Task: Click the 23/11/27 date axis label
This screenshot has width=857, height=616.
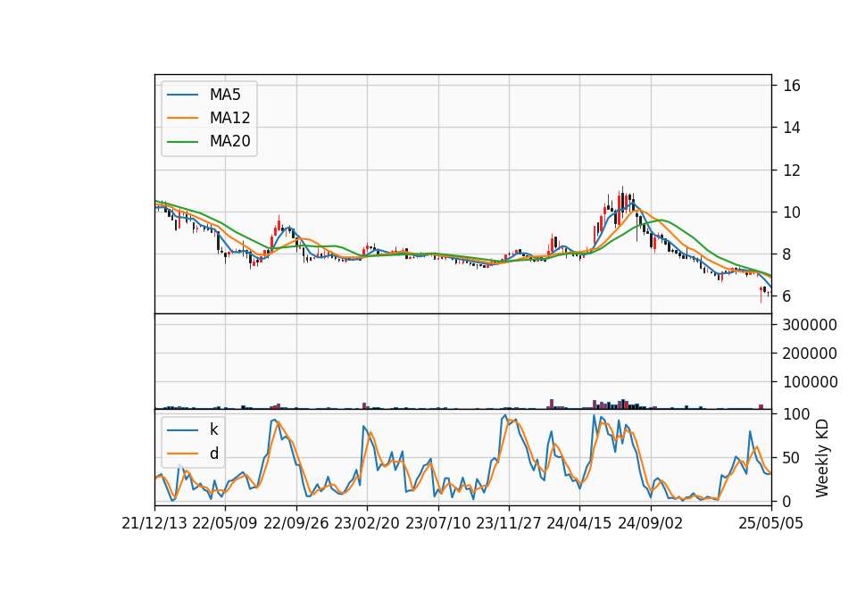Action: tap(508, 523)
